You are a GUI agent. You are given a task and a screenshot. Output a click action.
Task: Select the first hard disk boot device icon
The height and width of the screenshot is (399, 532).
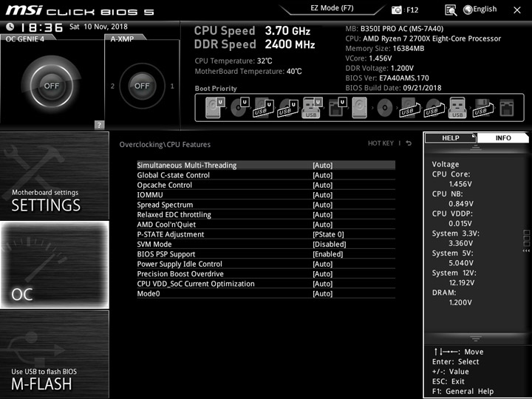[x=215, y=108]
